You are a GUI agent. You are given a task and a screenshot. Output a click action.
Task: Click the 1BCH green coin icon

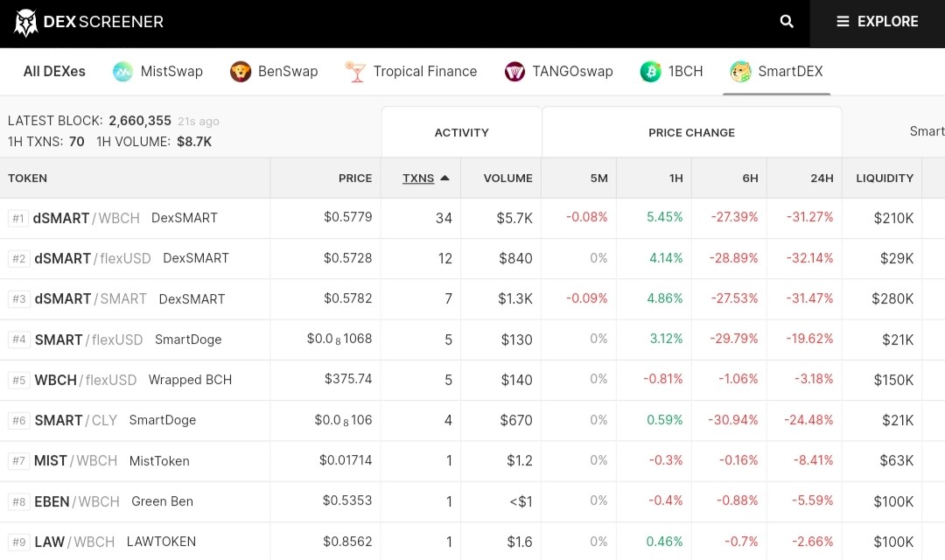(x=650, y=72)
